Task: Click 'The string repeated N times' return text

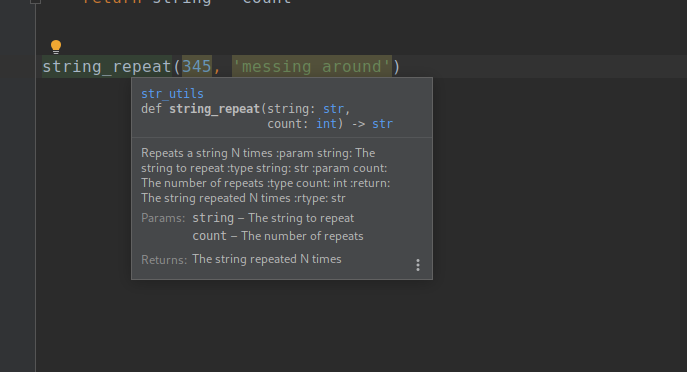Action: tap(266, 259)
